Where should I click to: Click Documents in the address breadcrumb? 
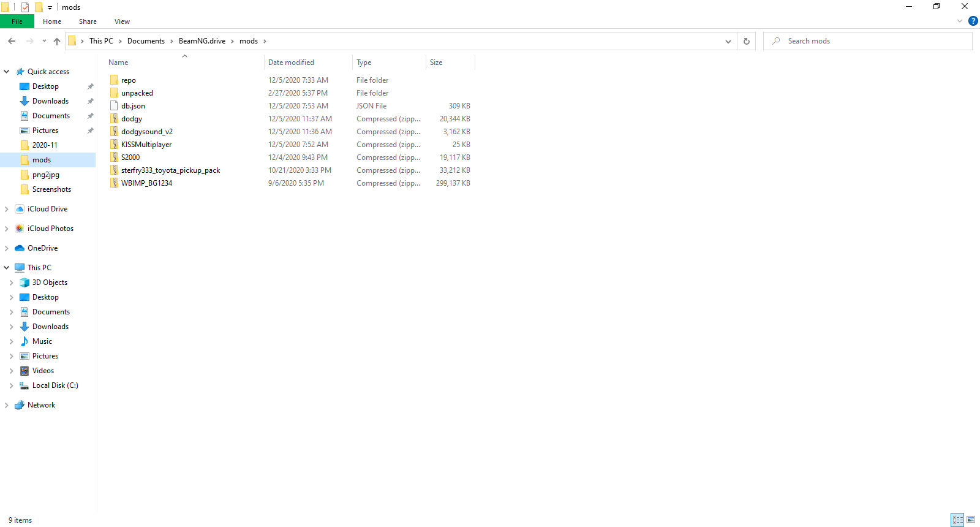point(146,41)
